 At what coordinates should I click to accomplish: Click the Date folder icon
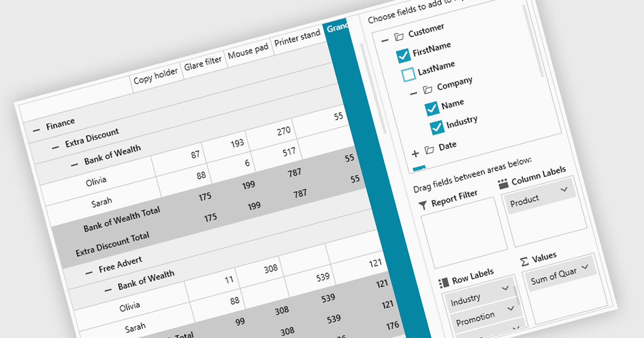click(x=429, y=149)
